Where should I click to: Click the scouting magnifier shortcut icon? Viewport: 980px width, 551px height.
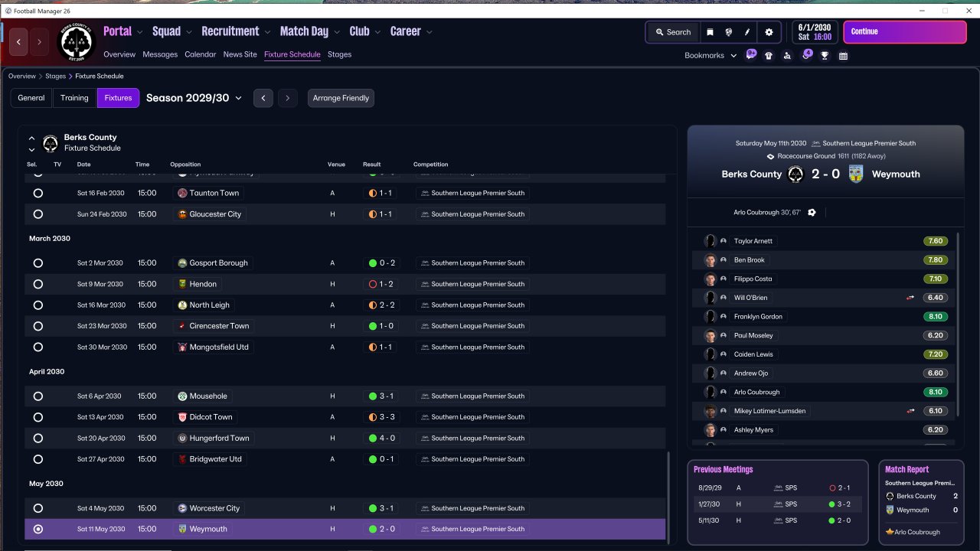point(787,56)
